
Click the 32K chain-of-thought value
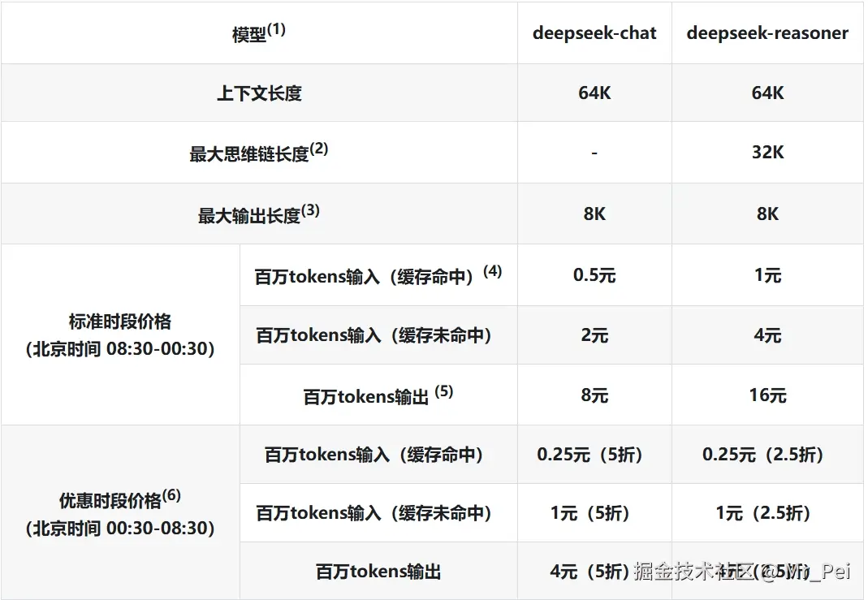[767, 153]
